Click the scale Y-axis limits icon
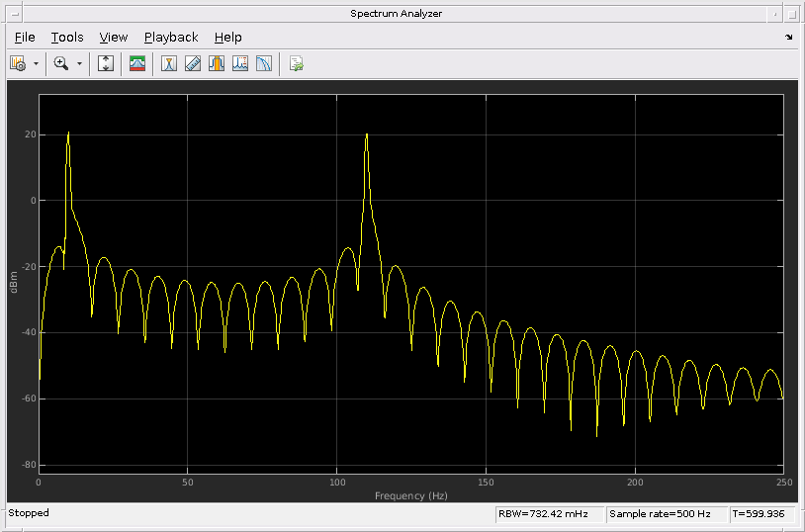This screenshot has width=805, height=532. [106, 63]
